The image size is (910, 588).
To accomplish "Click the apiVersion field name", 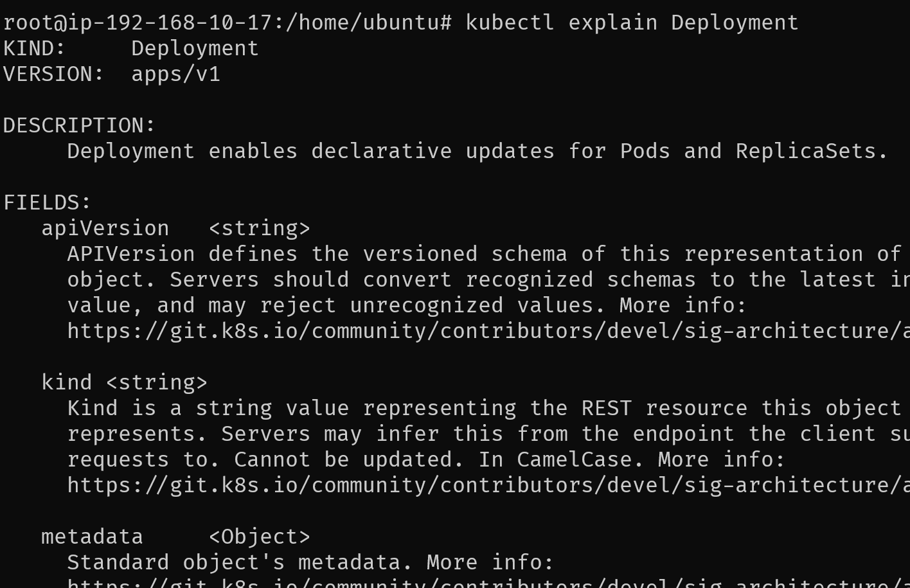I will pyautogui.click(x=105, y=228).
